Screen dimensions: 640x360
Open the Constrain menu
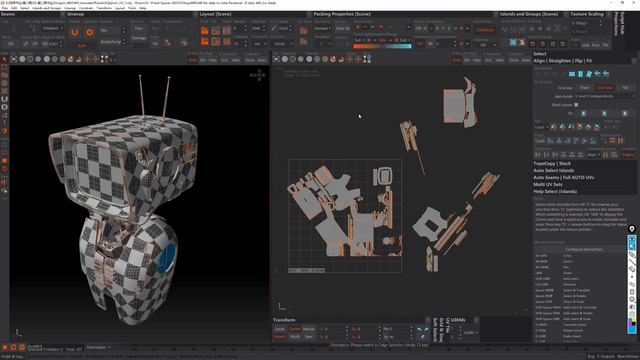pyautogui.click(x=86, y=8)
